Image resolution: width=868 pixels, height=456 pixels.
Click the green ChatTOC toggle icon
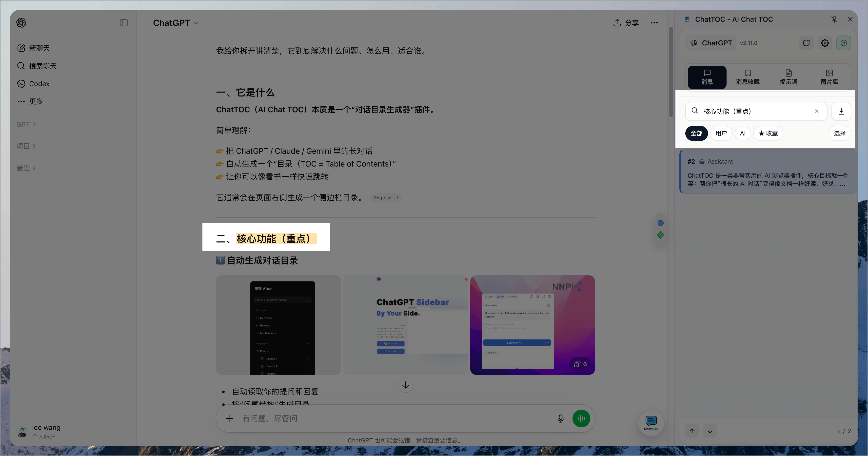click(x=844, y=43)
